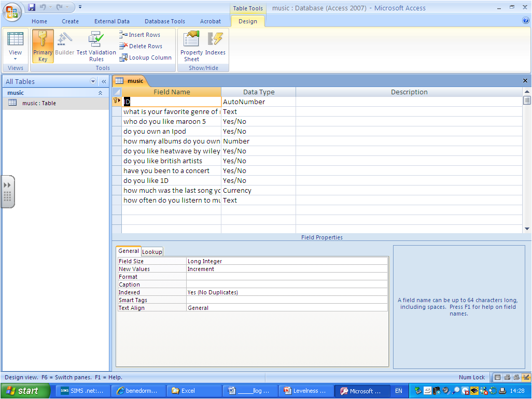The width and height of the screenshot is (532, 399).
Task: Select the Delete Rows icon
Action: (122, 46)
